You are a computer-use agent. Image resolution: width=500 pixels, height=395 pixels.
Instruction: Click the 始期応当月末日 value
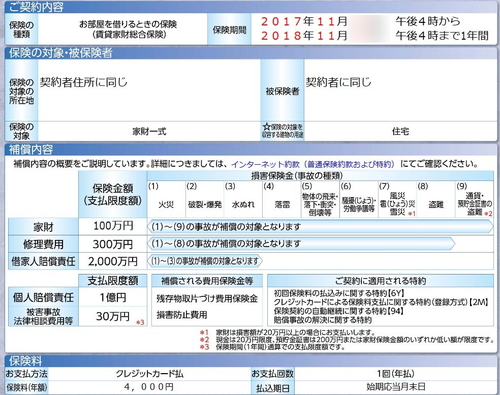396,387
